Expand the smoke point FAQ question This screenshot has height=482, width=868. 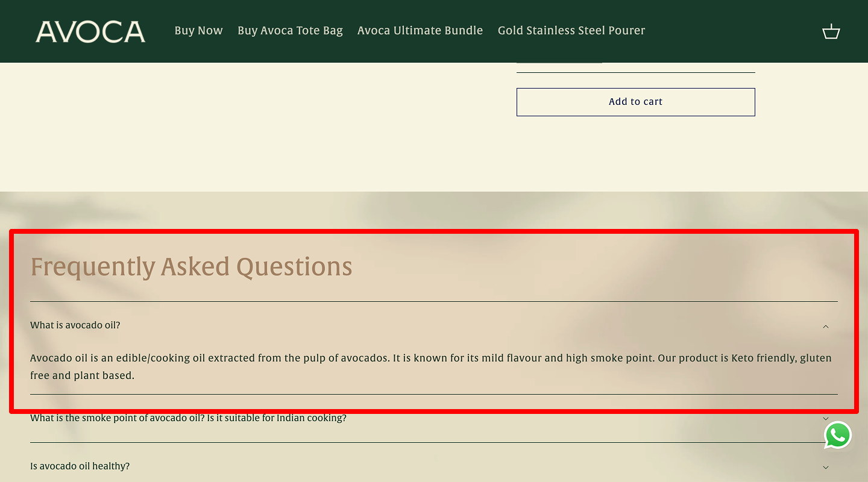pyautogui.click(x=189, y=418)
